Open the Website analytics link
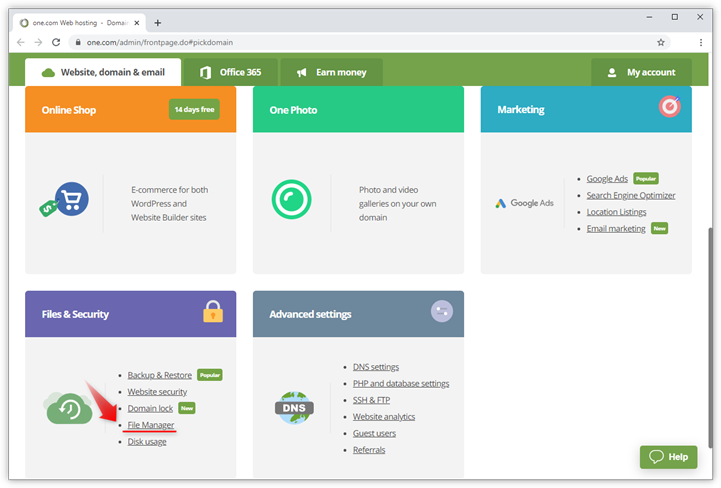721x488 pixels. (384, 417)
